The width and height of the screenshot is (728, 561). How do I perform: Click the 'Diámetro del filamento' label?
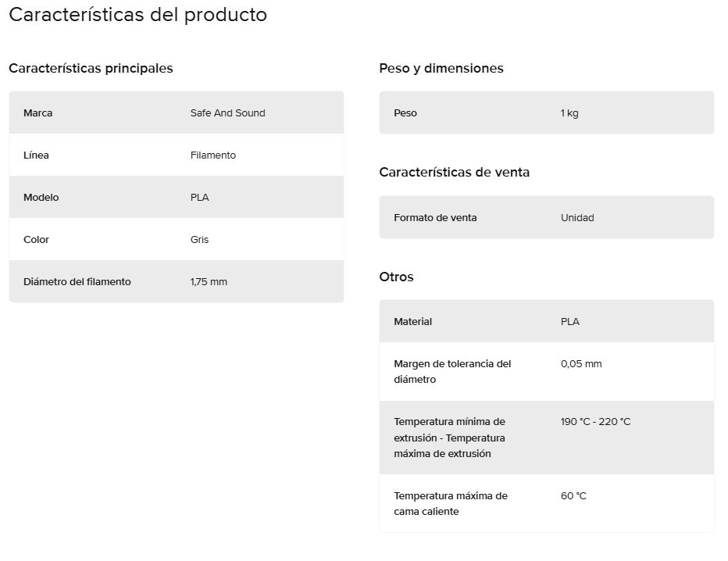(77, 282)
